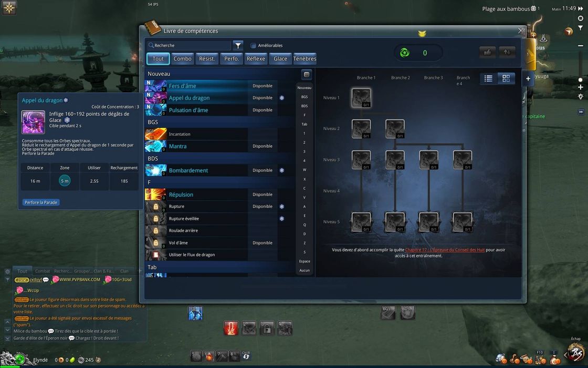Select the Niveau 1 skill tree node

point(361,98)
